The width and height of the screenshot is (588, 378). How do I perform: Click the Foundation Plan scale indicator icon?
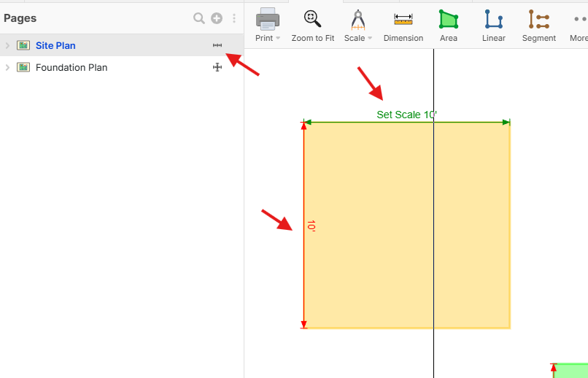point(217,67)
